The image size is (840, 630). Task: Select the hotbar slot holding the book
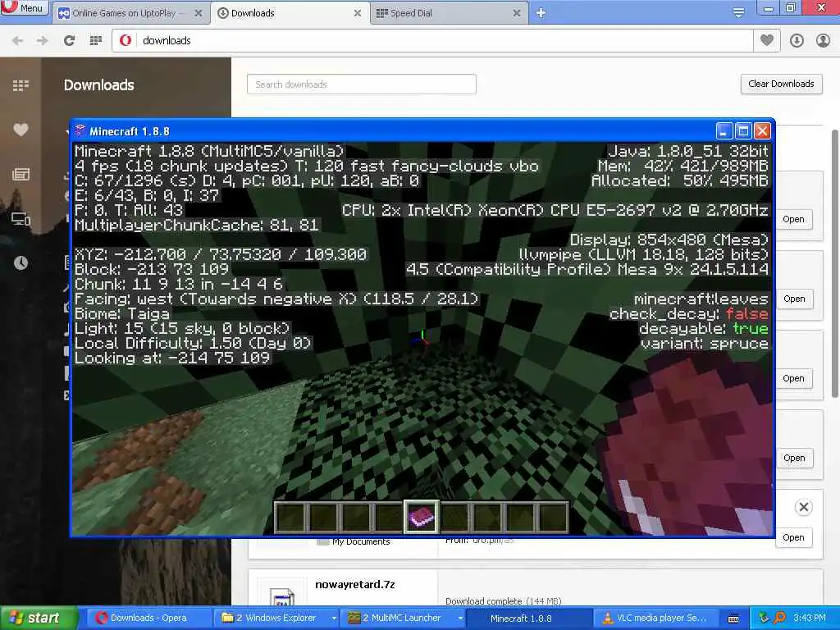click(x=421, y=517)
